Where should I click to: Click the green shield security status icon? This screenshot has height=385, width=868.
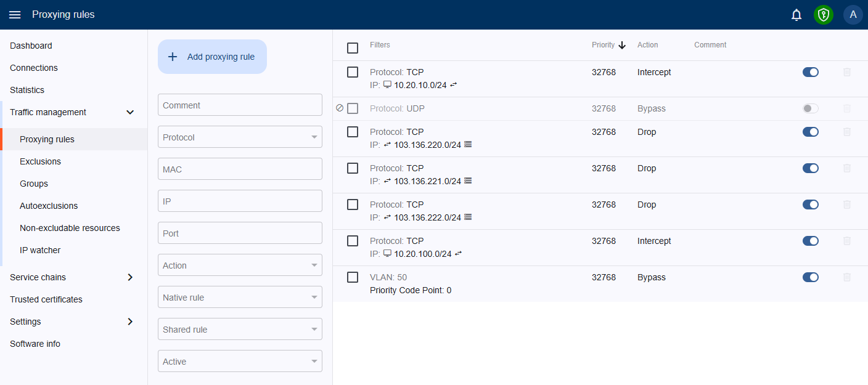coord(824,14)
